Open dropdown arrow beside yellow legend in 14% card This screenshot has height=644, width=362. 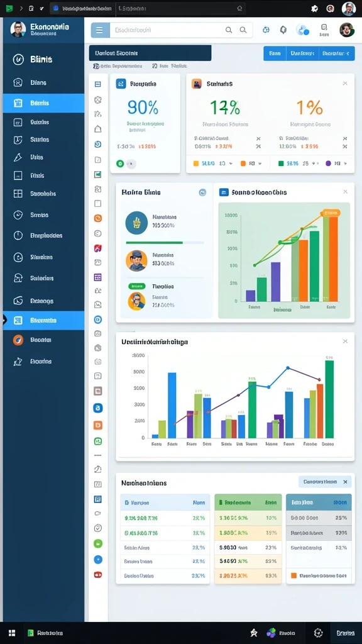point(231,164)
